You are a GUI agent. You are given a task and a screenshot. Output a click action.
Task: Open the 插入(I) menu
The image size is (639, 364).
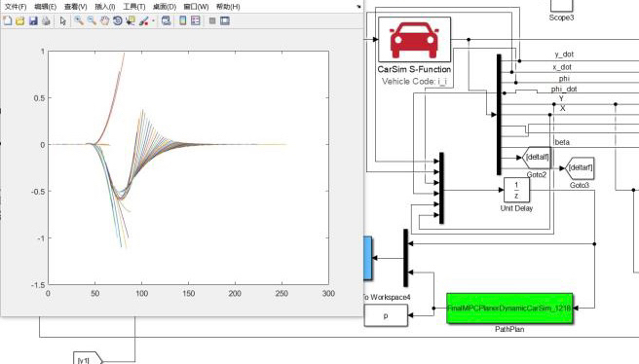pos(105,7)
